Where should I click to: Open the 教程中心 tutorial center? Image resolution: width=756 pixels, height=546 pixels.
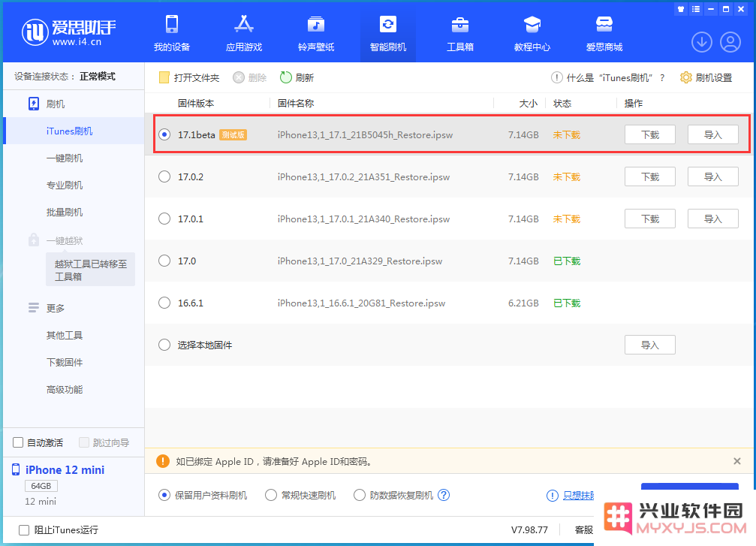tap(532, 33)
